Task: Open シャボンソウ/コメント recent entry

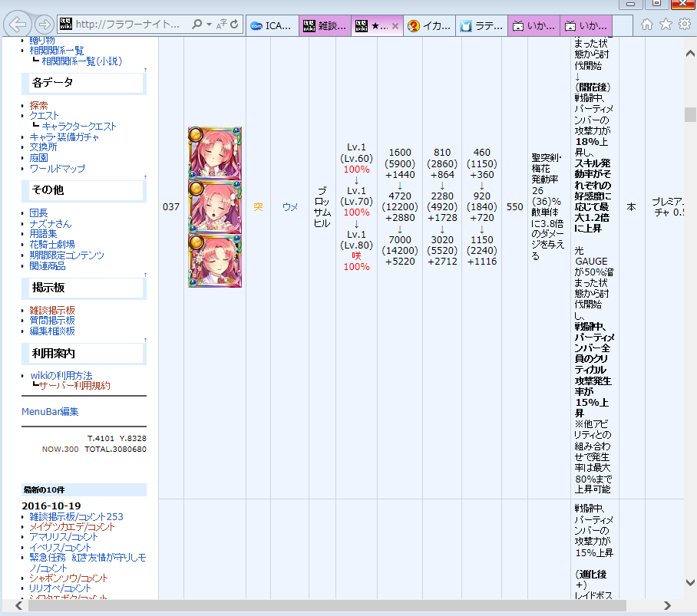Action: coord(68,578)
